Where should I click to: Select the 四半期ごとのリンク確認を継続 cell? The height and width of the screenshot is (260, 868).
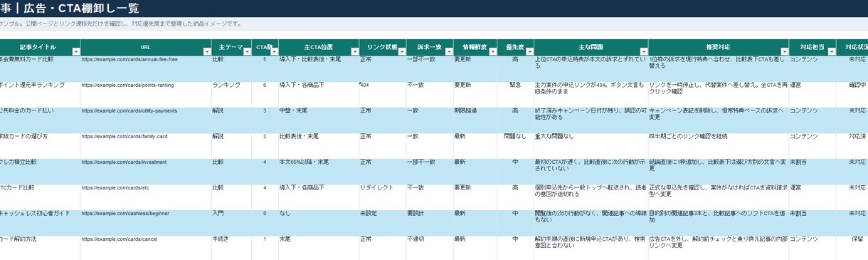pyautogui.click(x=719, y=146)
